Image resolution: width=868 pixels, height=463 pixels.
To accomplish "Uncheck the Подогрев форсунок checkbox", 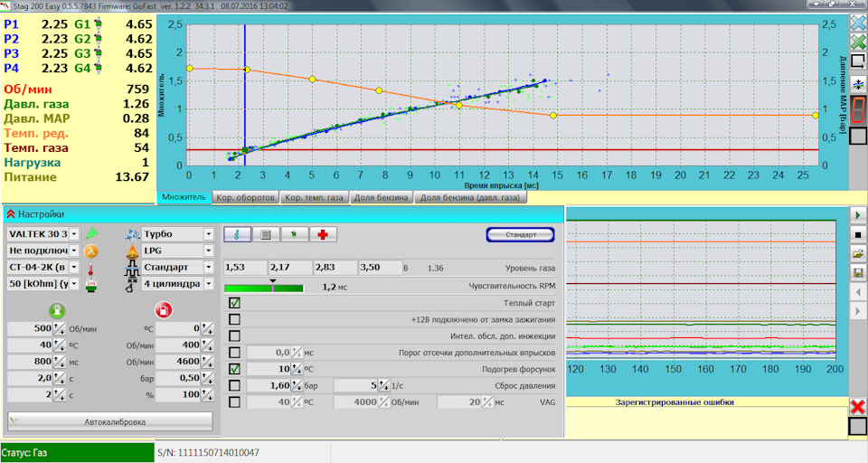I will click(234, 369).
